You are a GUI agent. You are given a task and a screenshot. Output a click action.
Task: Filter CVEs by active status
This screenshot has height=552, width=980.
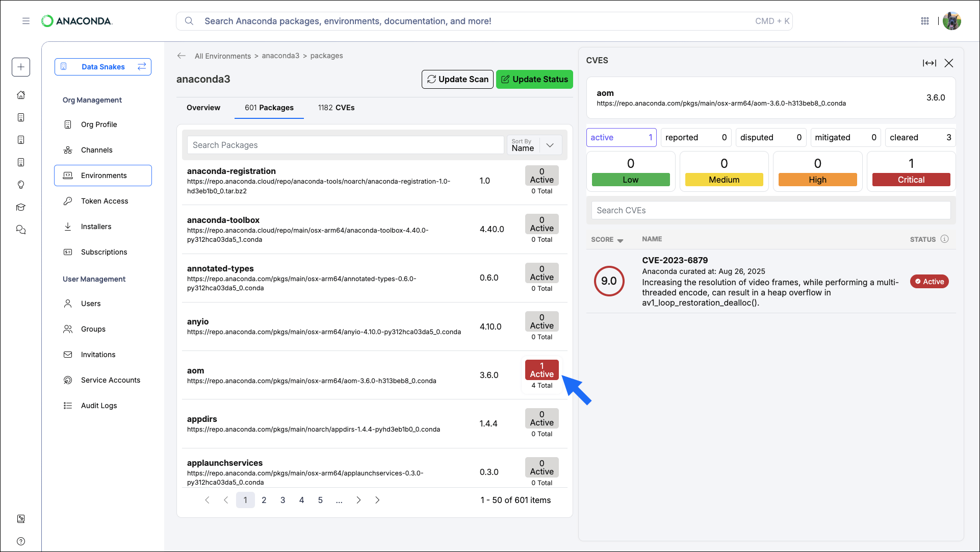[x=622, y=137]
